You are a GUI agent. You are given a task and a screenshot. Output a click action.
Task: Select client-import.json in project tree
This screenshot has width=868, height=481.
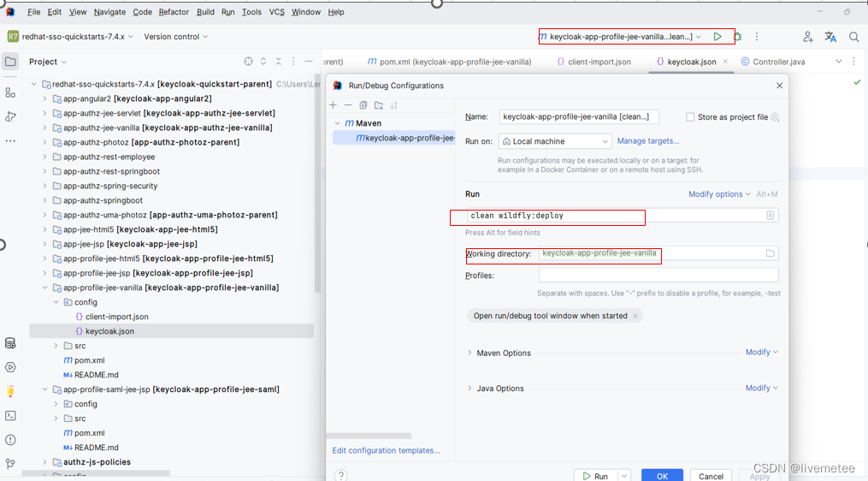point(117,317)
